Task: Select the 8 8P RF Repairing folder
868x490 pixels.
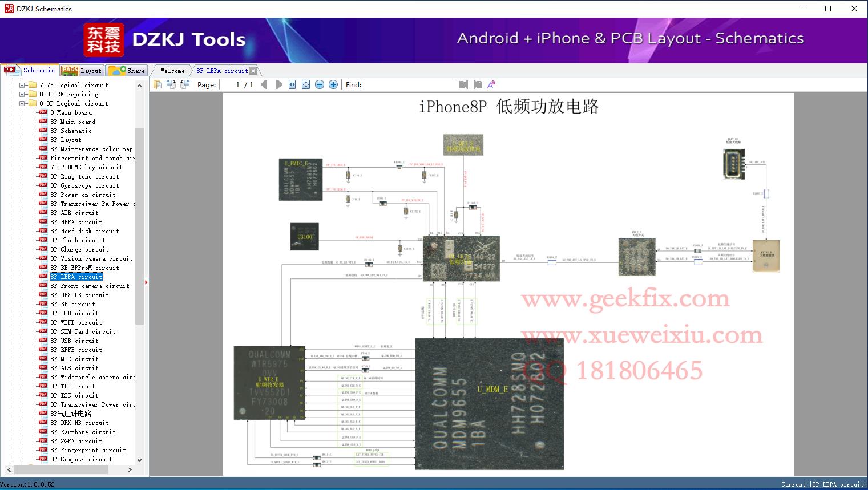Action: tap(68, 94)
